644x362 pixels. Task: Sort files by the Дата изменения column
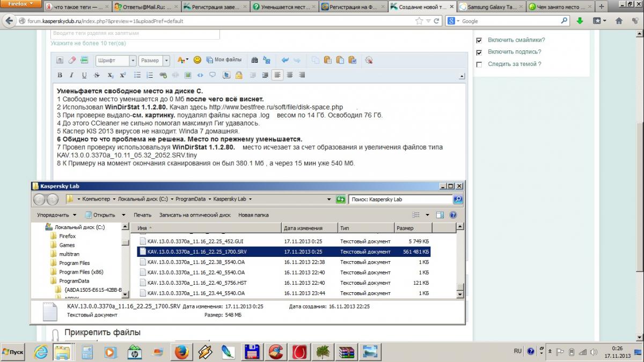pos(309,228)
